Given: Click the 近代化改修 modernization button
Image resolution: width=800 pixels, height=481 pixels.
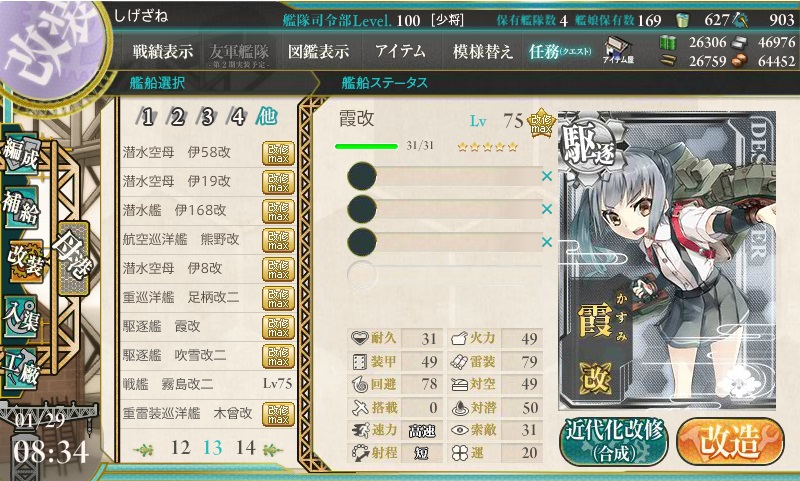Looking at the screenshot, I should (x=614, y=441).
